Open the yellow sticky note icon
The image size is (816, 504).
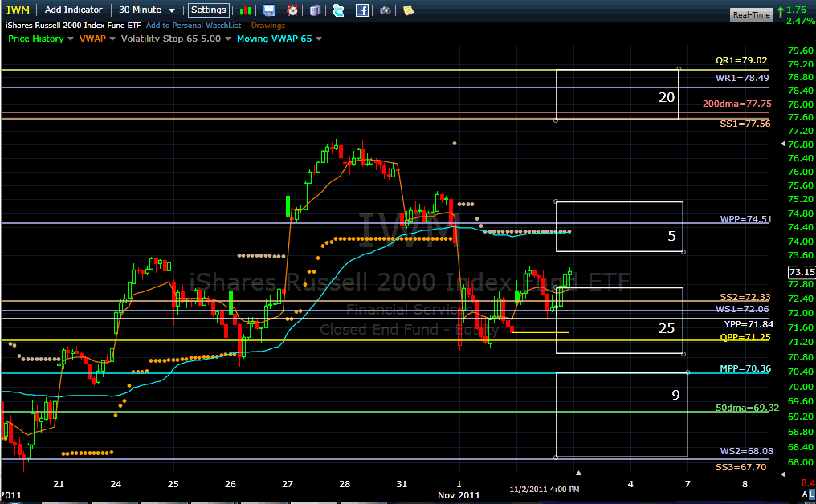(x=409, y=10)
